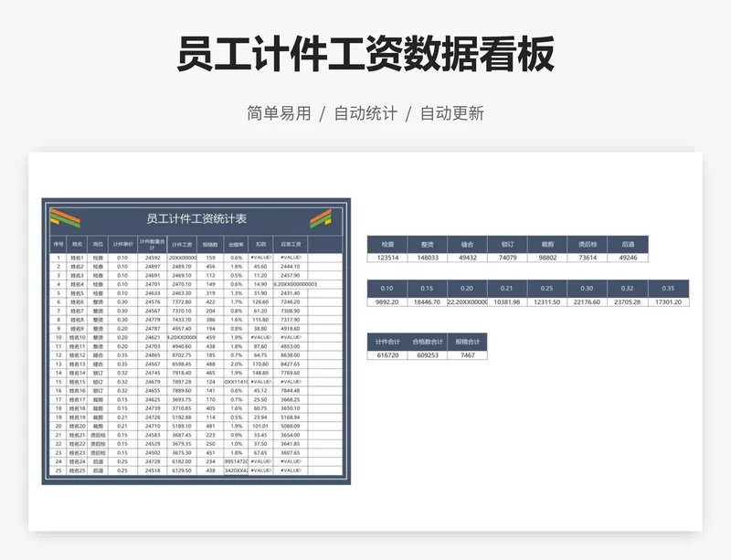Viewport: 731px width, 560px height.
Task: Click the name cell 姓名12
Action: coord(77,355)
